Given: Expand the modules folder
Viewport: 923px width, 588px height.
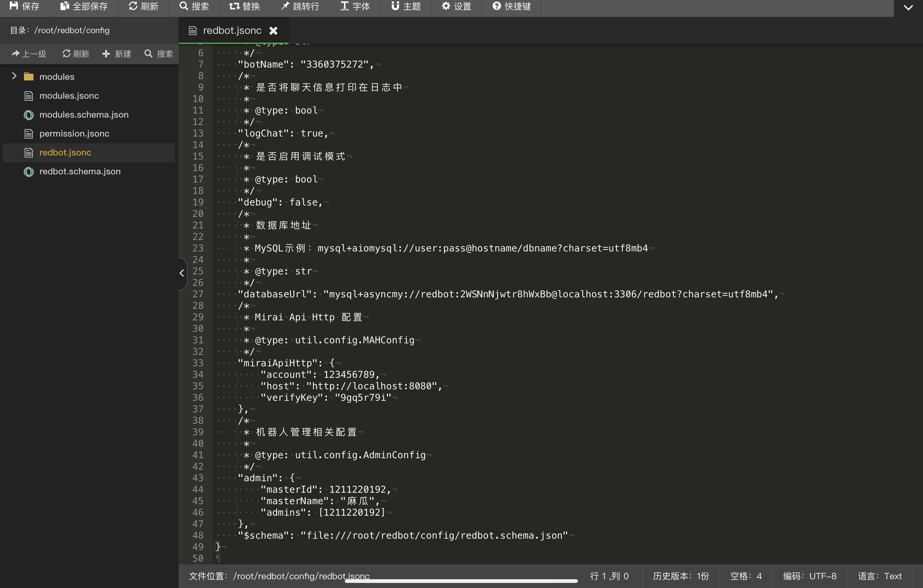Looking at the screenshot, I should click(15, 76).
